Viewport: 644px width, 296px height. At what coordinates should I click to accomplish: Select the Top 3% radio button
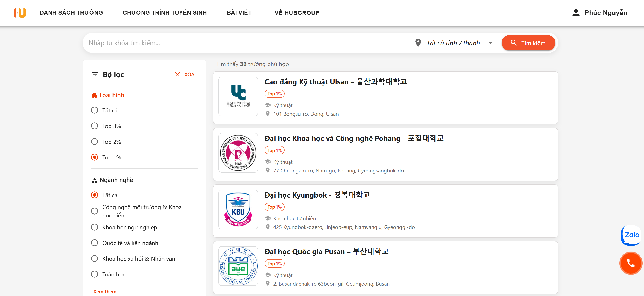coord(95,126)
